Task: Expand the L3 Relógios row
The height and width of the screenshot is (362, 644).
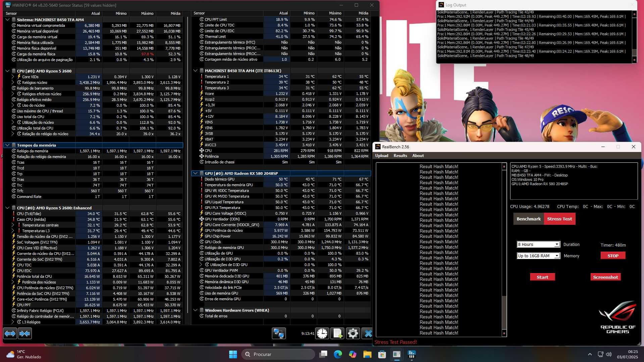Action: click(x=13, y=322)
